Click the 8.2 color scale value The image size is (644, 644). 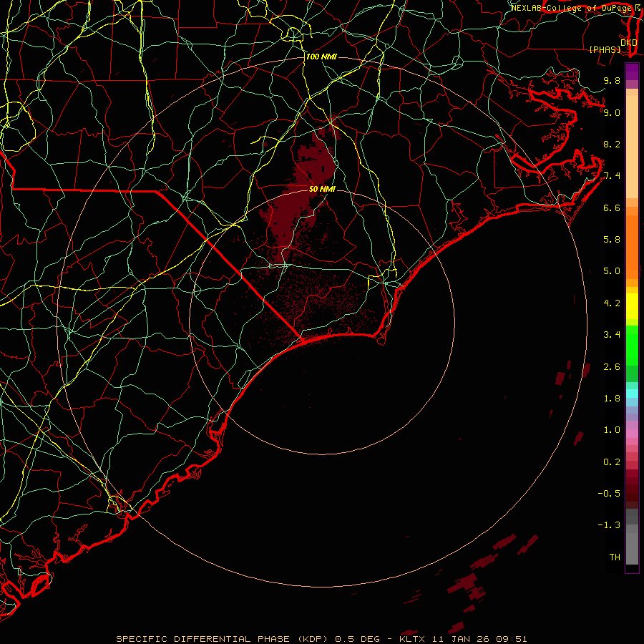(x=612, y=144)
